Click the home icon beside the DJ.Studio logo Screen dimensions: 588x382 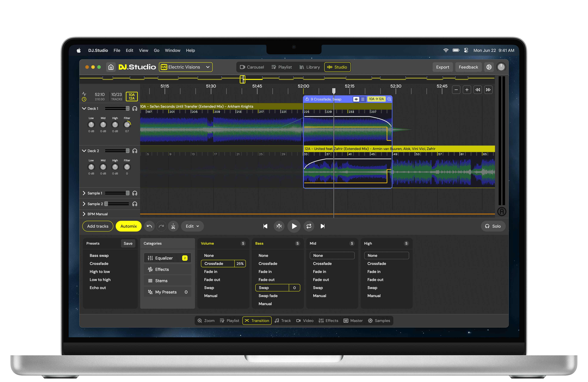(111, 67)
